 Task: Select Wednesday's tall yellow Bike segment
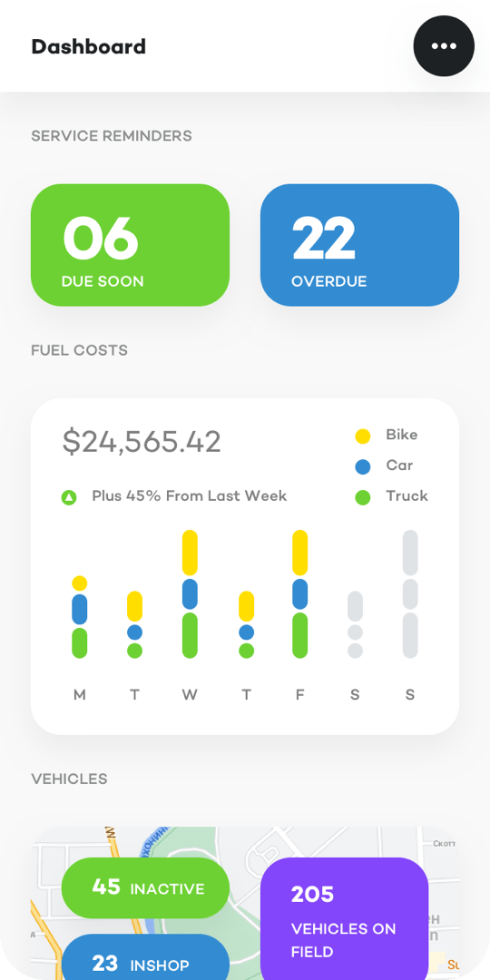[190, 554]
